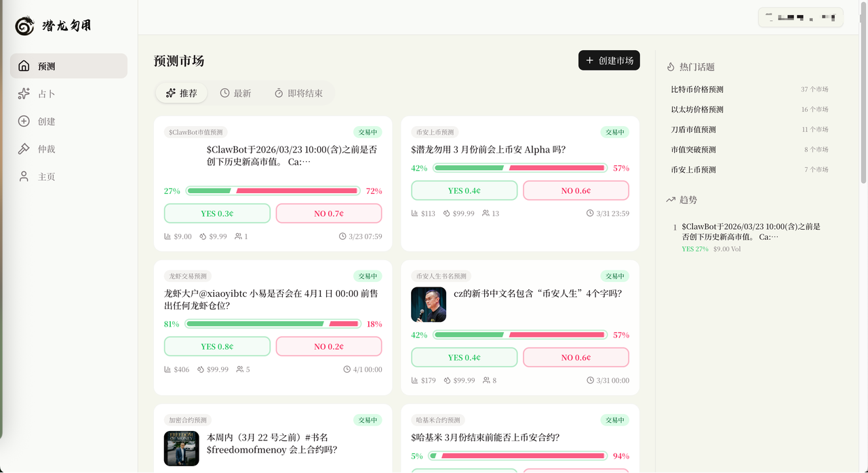Screen dimensions: 868x473
Task: Click the flame icon beside 热门话题
Action: point(671,67)
